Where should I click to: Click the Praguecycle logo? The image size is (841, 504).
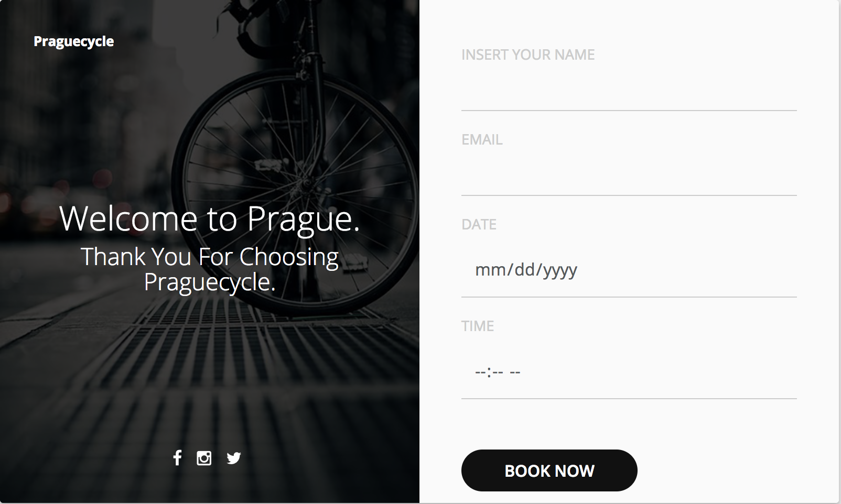(x=73, y=41)
